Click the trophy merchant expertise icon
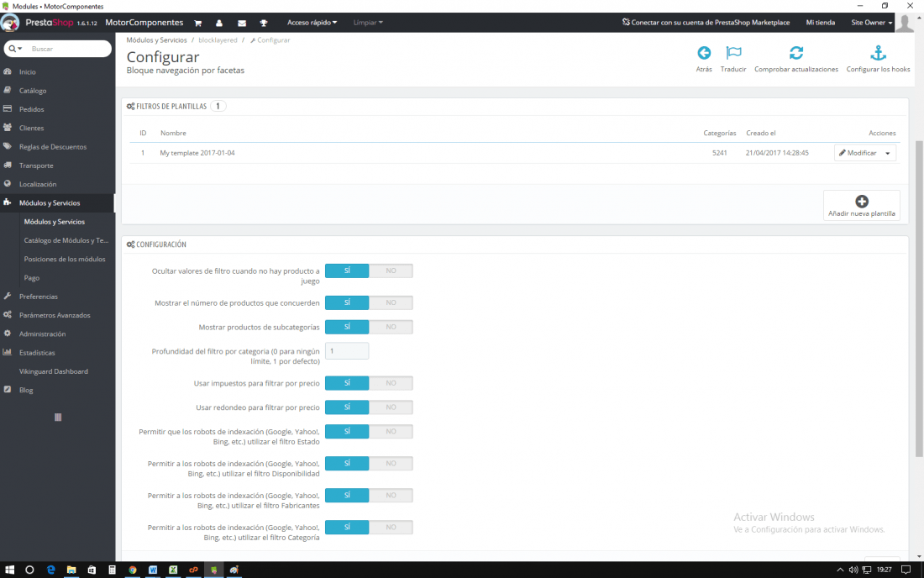 (264, 23)
